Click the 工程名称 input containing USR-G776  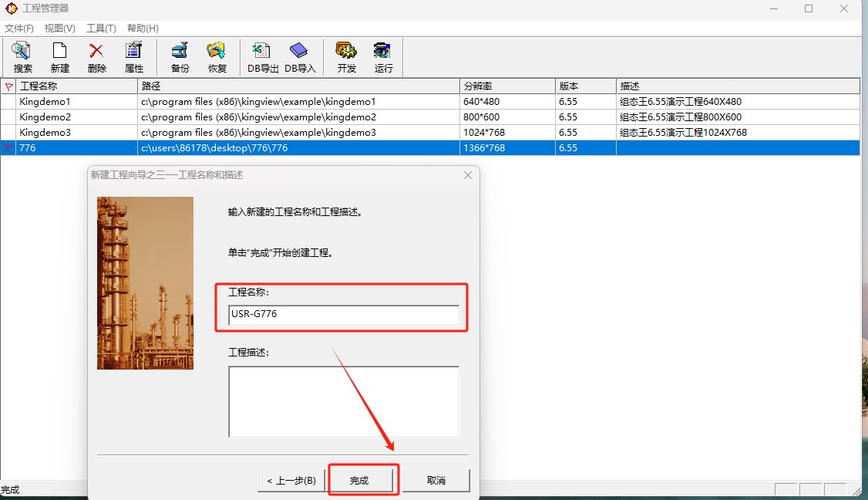tap(343, 315)
